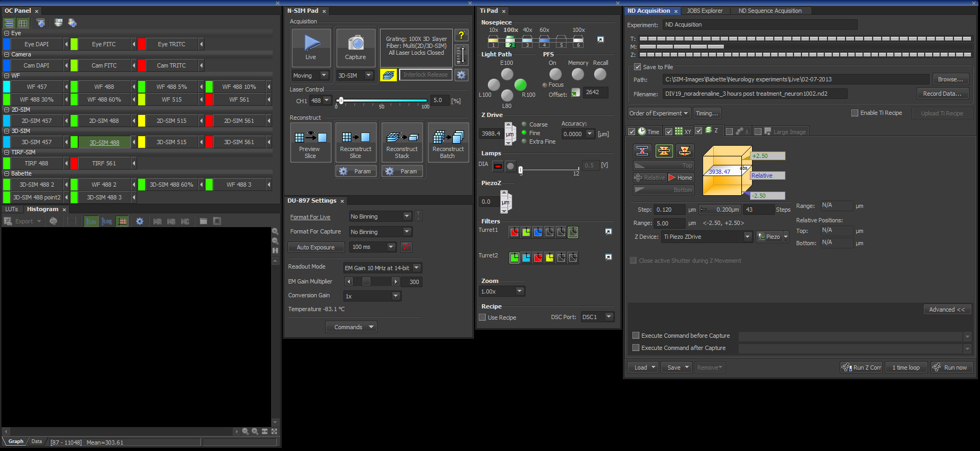Open the Readout Mode dropdown
Viewport: 980px width, 451px height.
tap(382, 268)
